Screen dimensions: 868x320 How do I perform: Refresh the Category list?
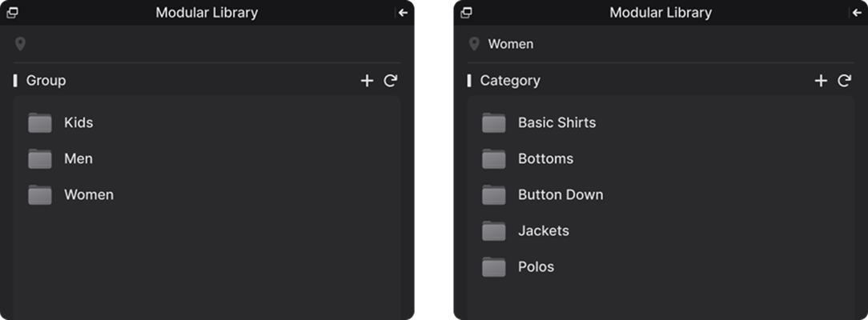(844, 81)
